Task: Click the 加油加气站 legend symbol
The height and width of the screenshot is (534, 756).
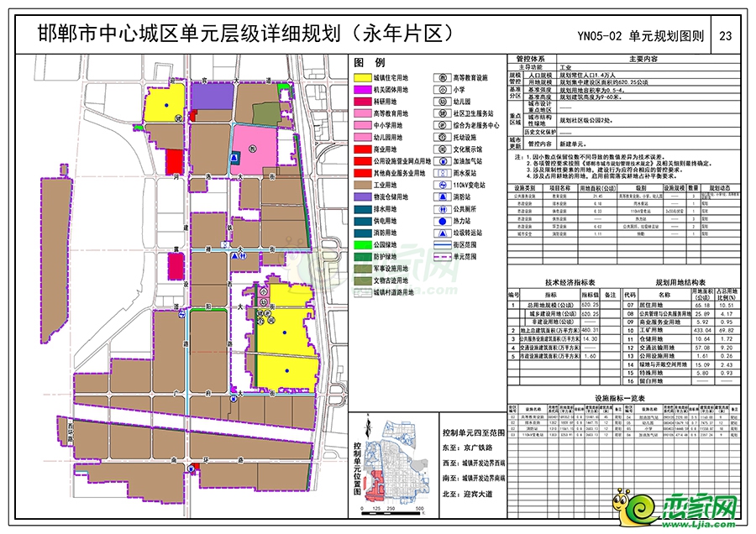Action: tap(442, 161)
